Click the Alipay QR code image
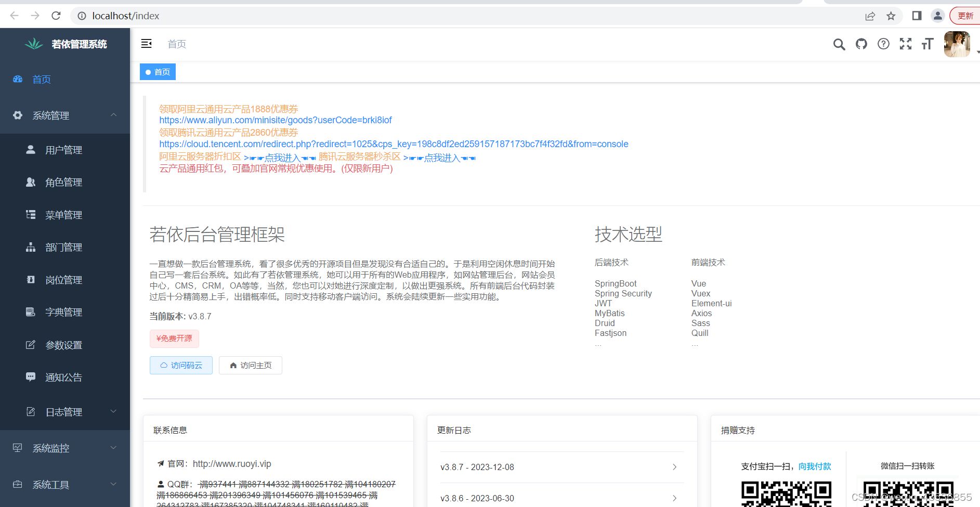This screenshot has width=980, height=507. click(786, 493)
